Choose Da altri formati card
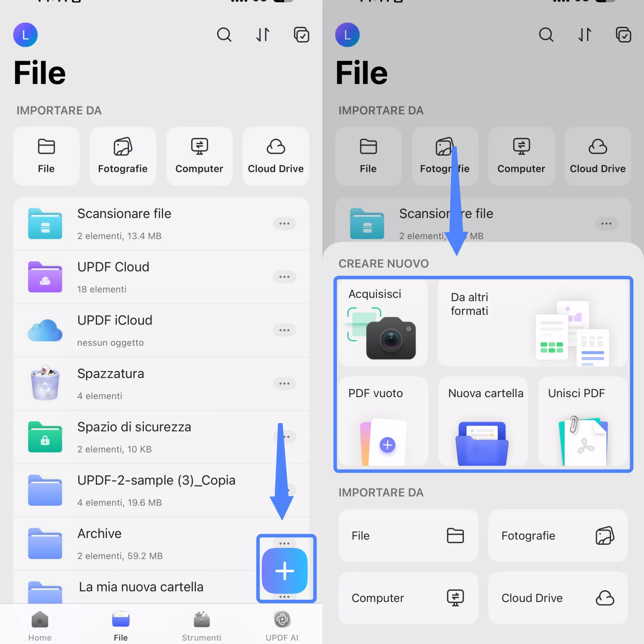Viewport: 644px width, 644px height. pyautogui.click(x=532, y=323)
